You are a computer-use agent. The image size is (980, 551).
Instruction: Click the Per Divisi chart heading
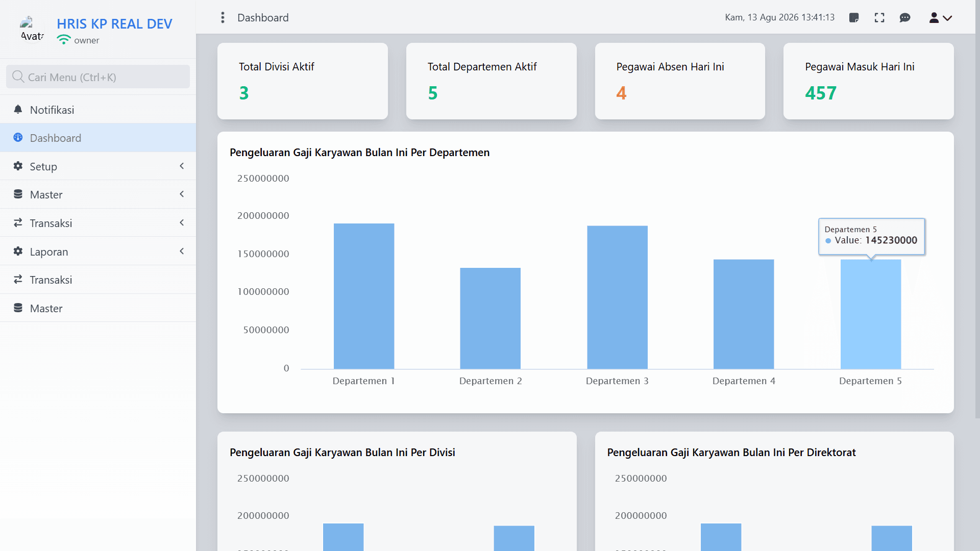click(x=342, y=453)
